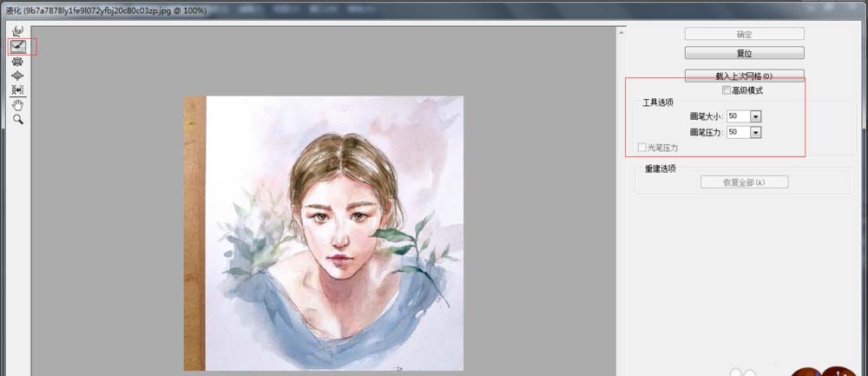
Task: Select the Pucker tool
Action: [x=17, y=62]
